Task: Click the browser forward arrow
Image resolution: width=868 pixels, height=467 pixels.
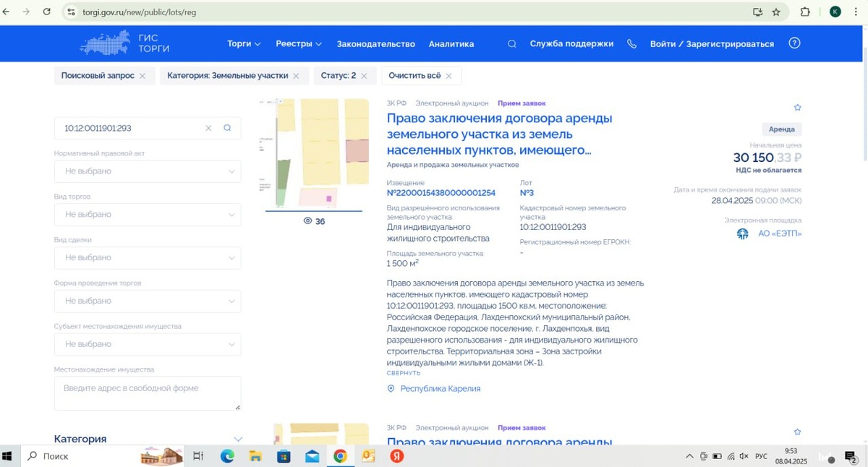Action: (x=27, y=12)
